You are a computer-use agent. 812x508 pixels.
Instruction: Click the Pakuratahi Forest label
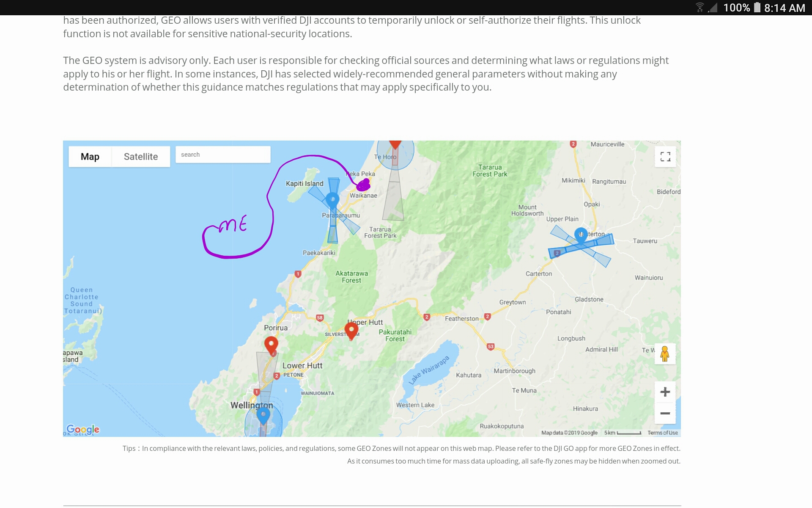(x=395, y=335)
